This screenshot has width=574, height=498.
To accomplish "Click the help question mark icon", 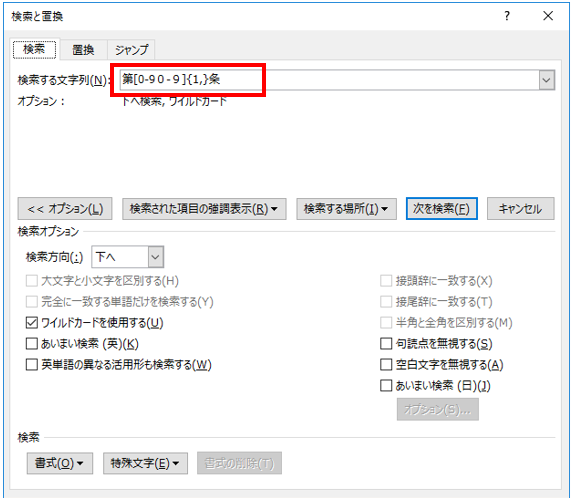I will point(507,16).
